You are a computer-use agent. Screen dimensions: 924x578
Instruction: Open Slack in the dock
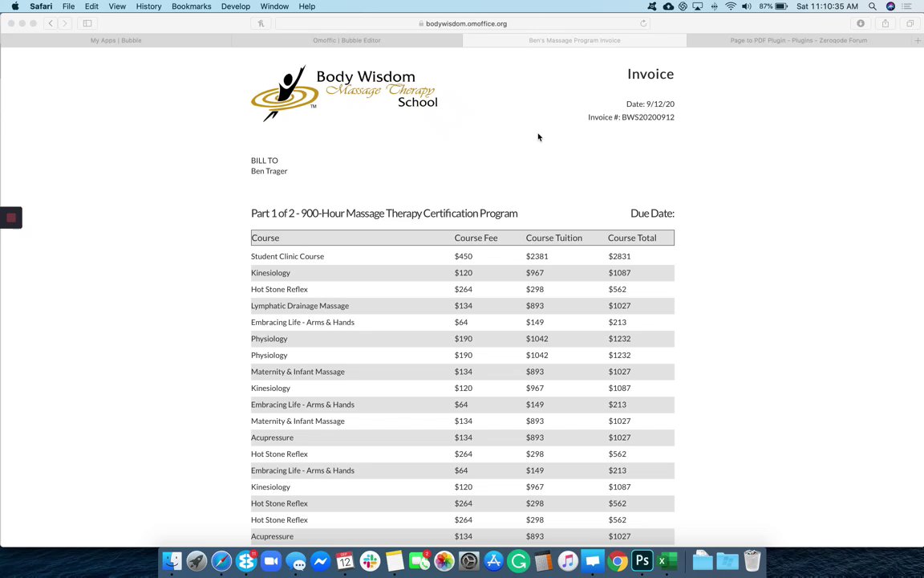[370, 561]
